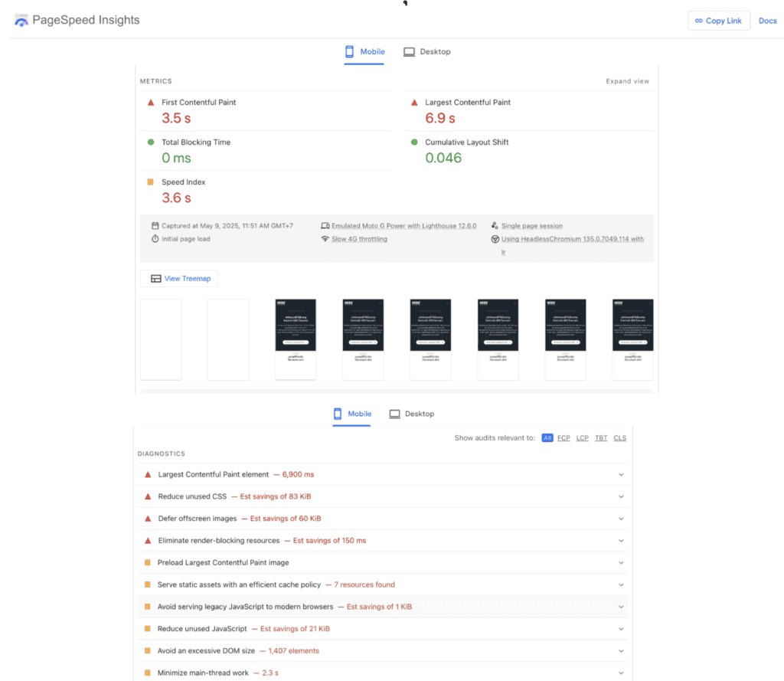Viewport: 784px width, 681px height.
Task: Click the calendar icon beside Captured at timestamp
Action: pos(155,225)
